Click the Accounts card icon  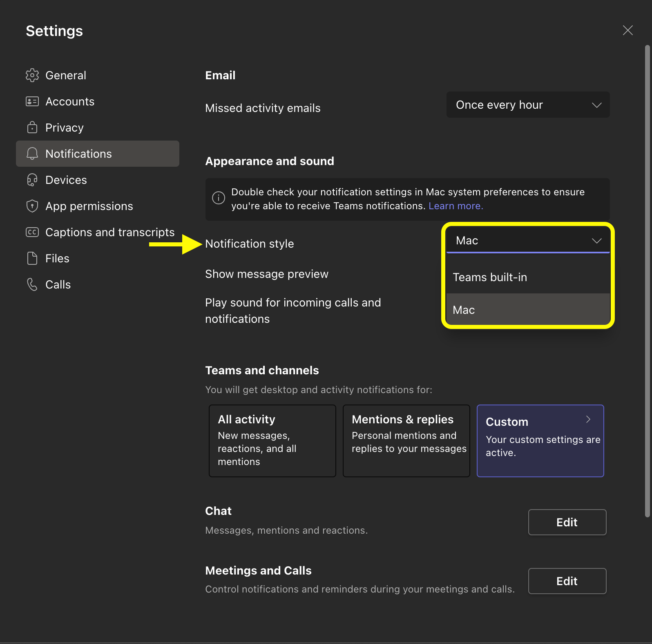(32, 101)
